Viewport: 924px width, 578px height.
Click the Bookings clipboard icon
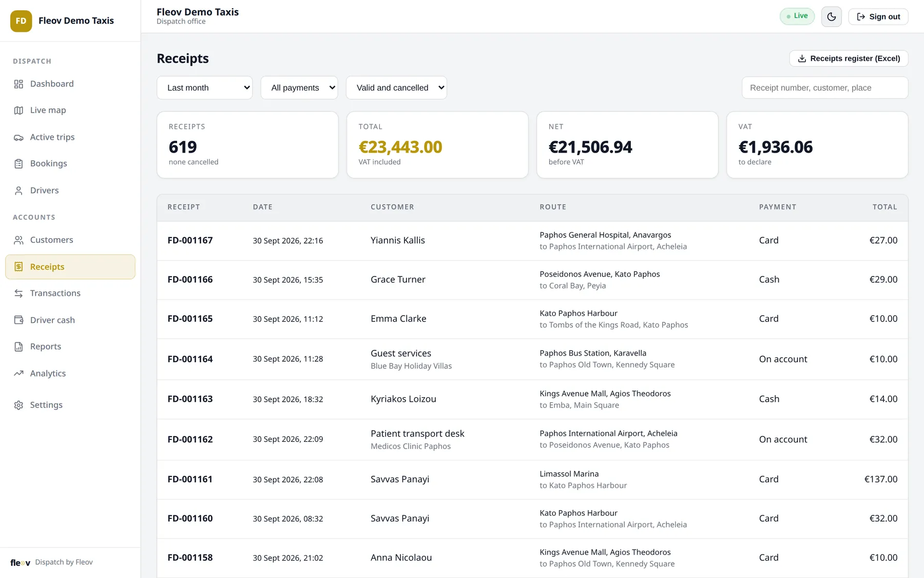click(18, 164)
